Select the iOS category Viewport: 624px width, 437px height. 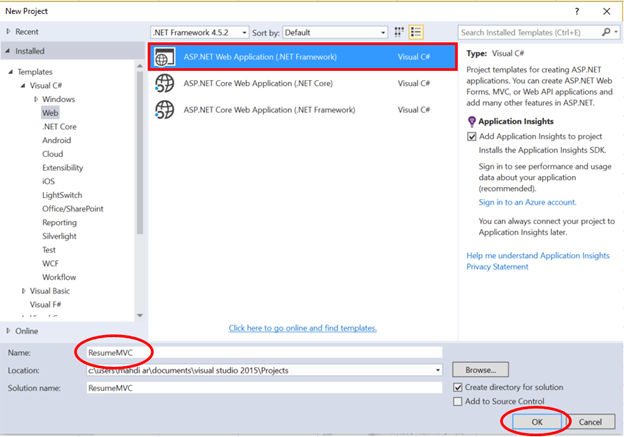pyautogui.click(x=49, y=181)
